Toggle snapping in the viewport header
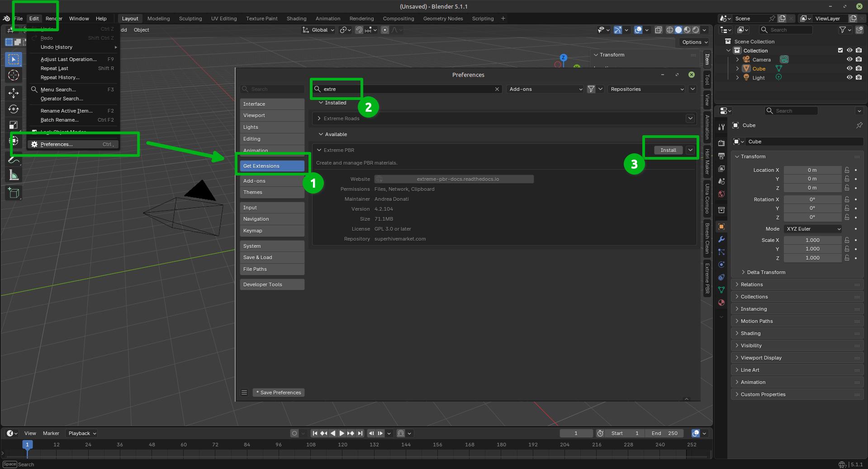The height and width of the screenshot is (469, 868). point(359,30)
